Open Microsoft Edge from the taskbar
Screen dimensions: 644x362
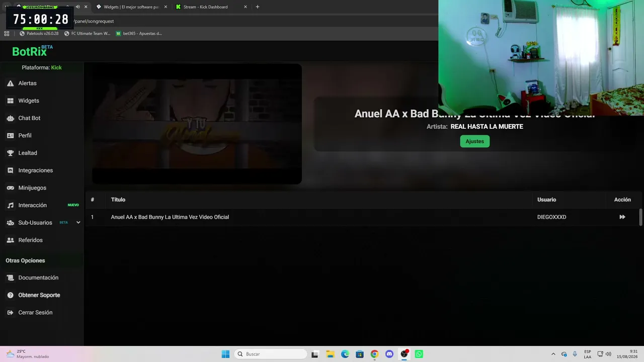pos(345,354)
